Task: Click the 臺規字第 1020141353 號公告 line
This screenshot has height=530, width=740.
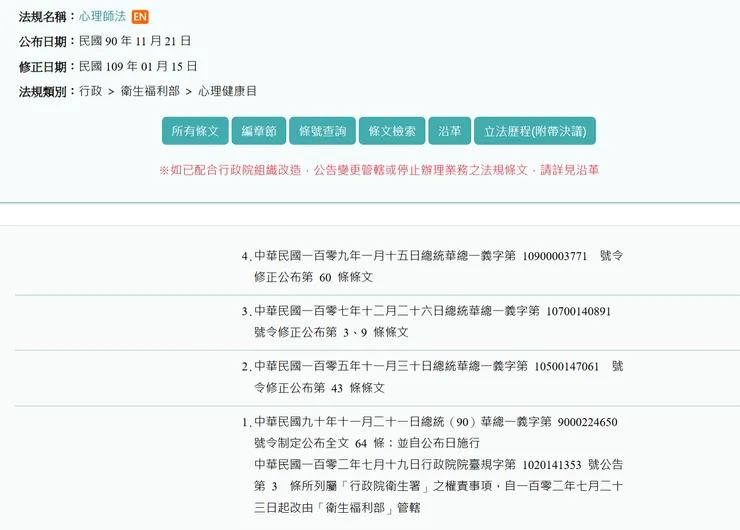Action: coord(438,464)
